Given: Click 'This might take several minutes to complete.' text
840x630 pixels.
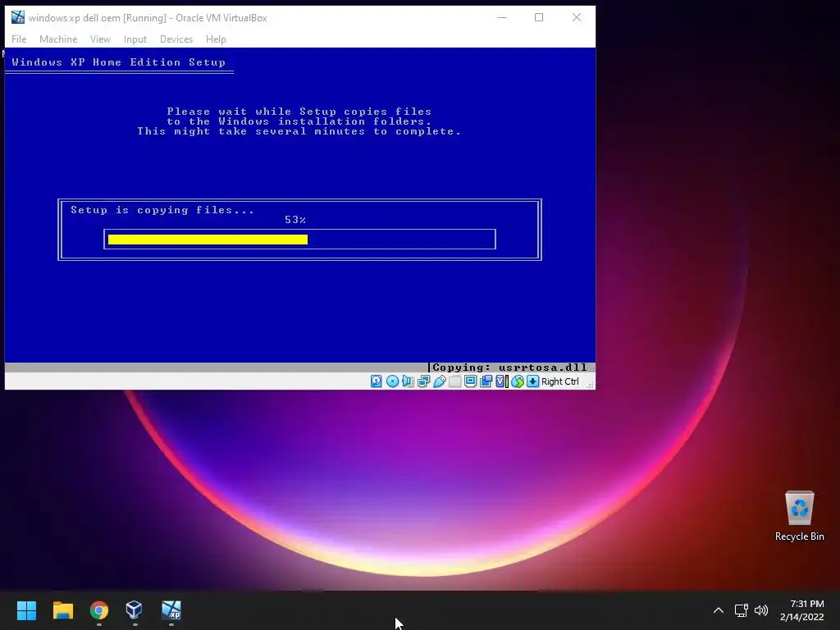Looking at the screenshot, I should pos(299,131).
